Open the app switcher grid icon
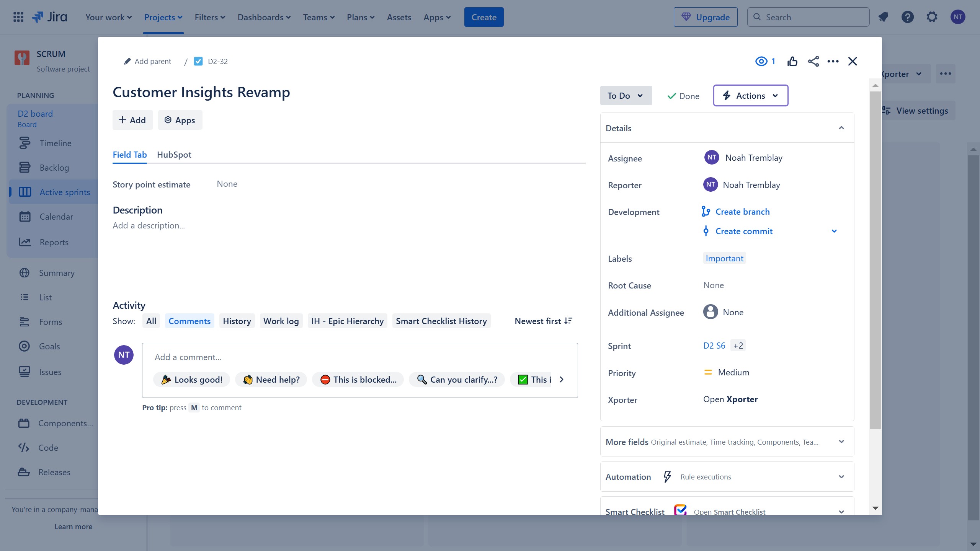The height and width of the screenshot is (551, 980). tap(18, 17)
